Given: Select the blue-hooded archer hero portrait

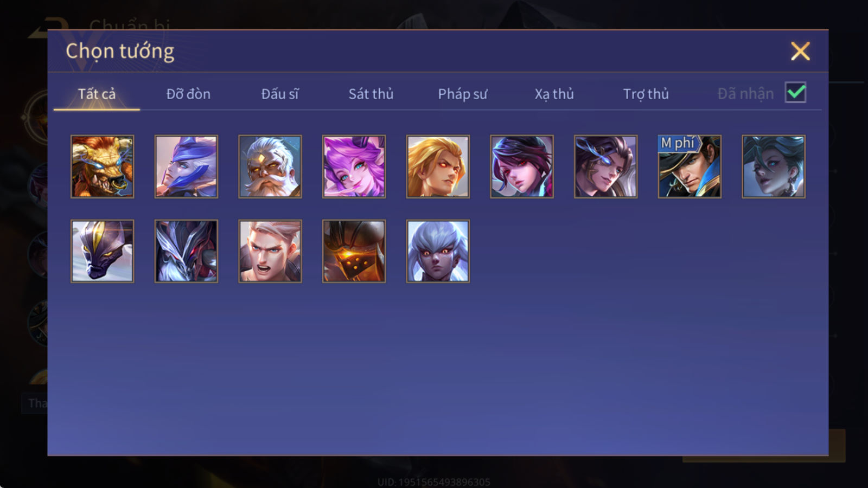Looking at the screenshot, I should 186,166.
